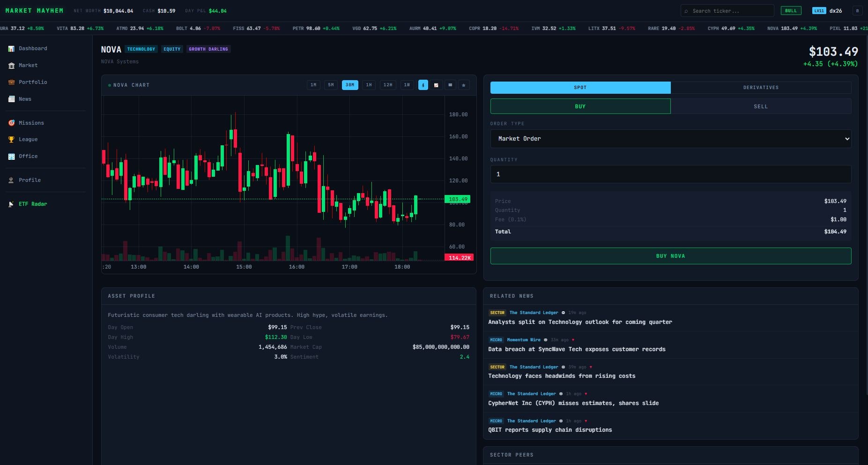Click the Day P&L $44.04 value
868x465 pixels.
217,11
